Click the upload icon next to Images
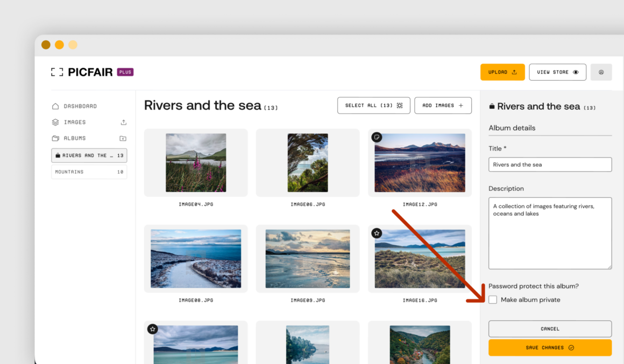Viewport: 624px width, 364px height. [x=123, y=122]
